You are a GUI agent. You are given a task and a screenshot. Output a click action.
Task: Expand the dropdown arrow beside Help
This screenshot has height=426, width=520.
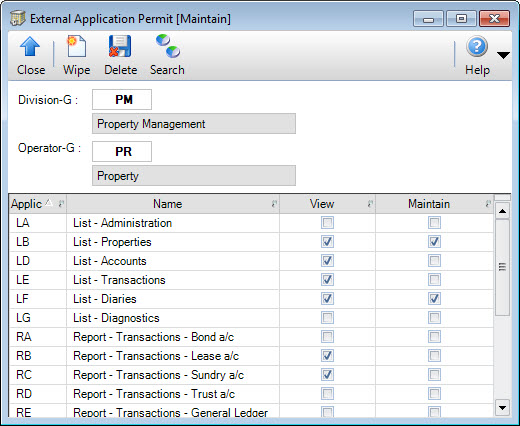[503, 55]
